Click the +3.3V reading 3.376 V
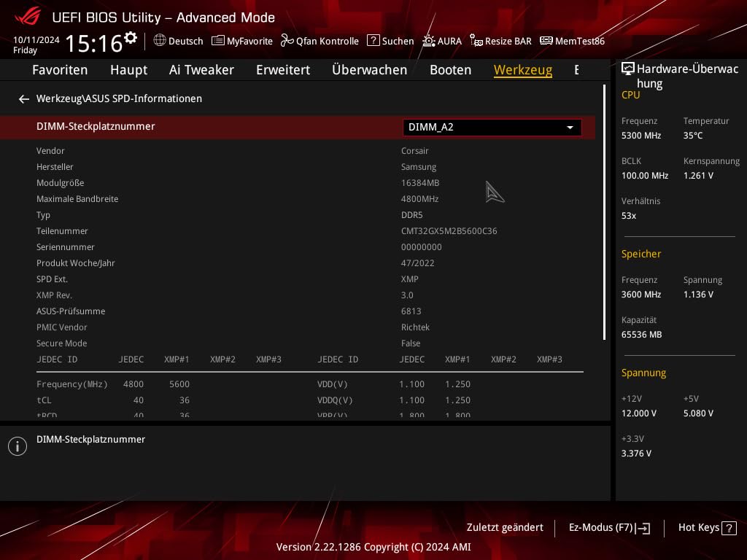The image size is (747, 560). (636, 454)
